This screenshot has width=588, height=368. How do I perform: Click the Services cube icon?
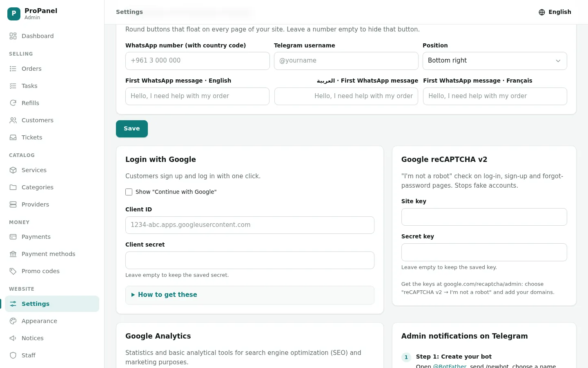13,170
